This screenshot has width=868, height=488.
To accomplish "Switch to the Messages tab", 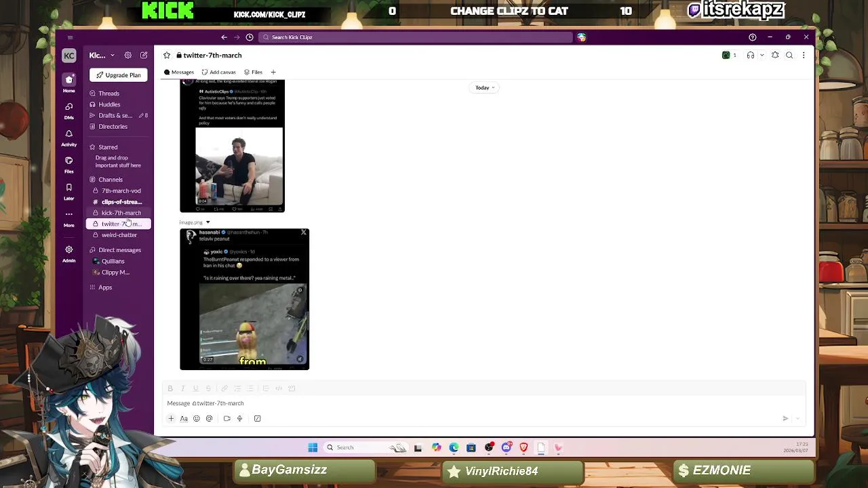I will [x=179, y=73].
